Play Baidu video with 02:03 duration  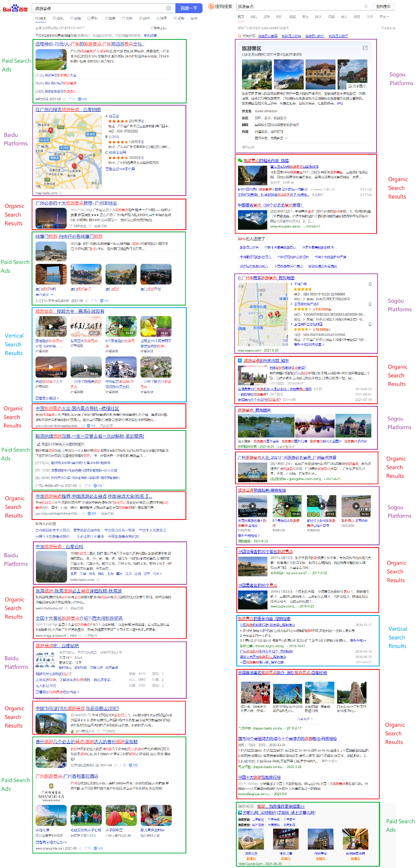[51, 367]
